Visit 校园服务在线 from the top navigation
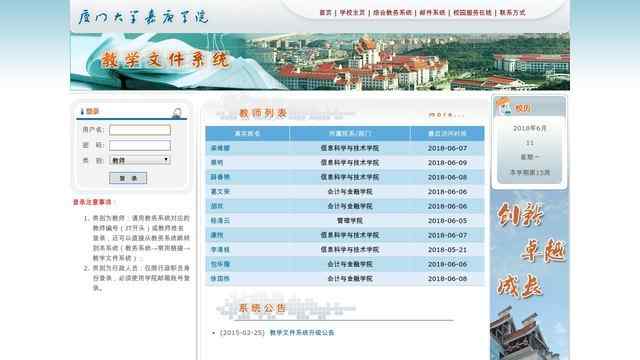The image size is (640, 360). pyautogui.click(x=472, y=13)
